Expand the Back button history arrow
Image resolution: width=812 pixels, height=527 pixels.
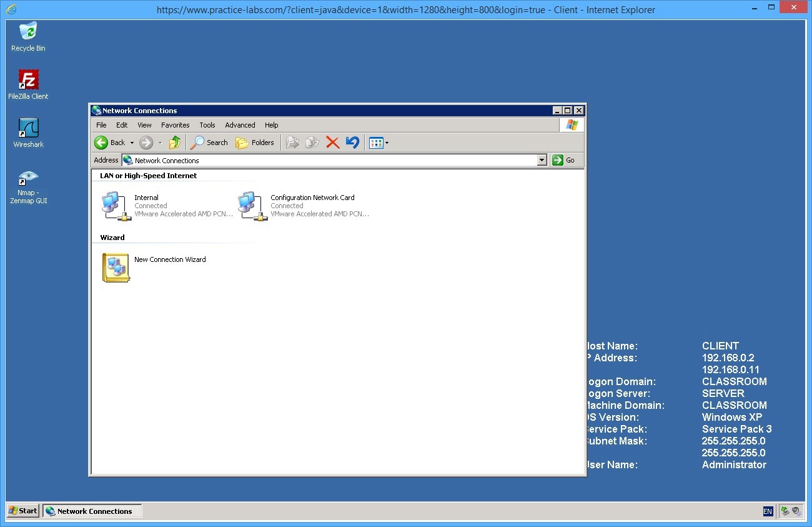[132, 143]
